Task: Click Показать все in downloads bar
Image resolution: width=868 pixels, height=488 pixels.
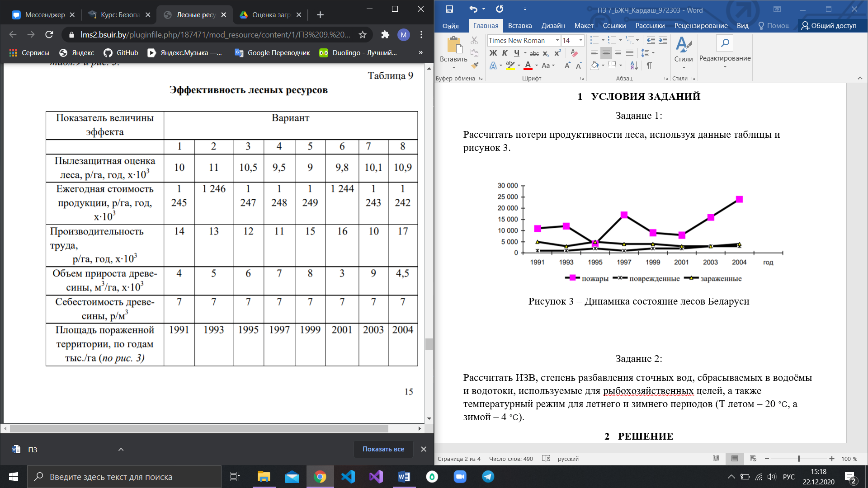Action: pos(383,449)
